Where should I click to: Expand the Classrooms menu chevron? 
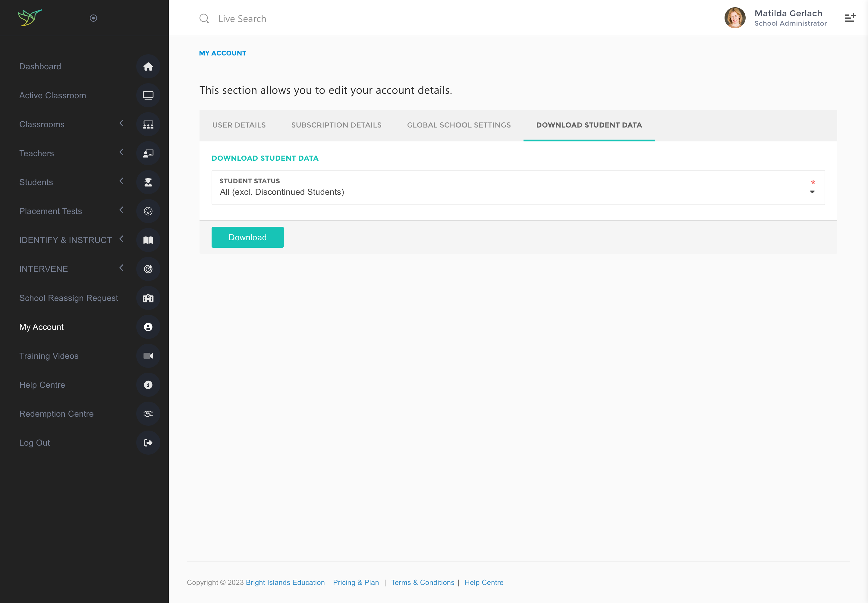tap(122, 123)
